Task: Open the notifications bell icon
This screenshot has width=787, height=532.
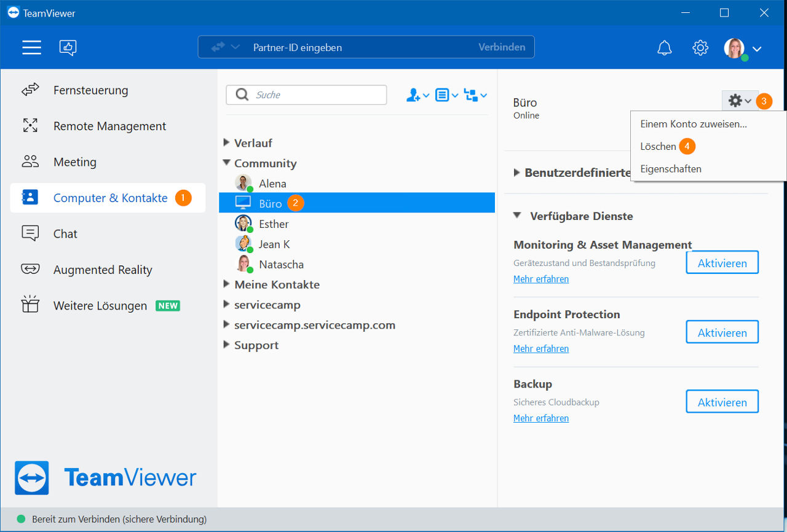Action: (665, 48)
